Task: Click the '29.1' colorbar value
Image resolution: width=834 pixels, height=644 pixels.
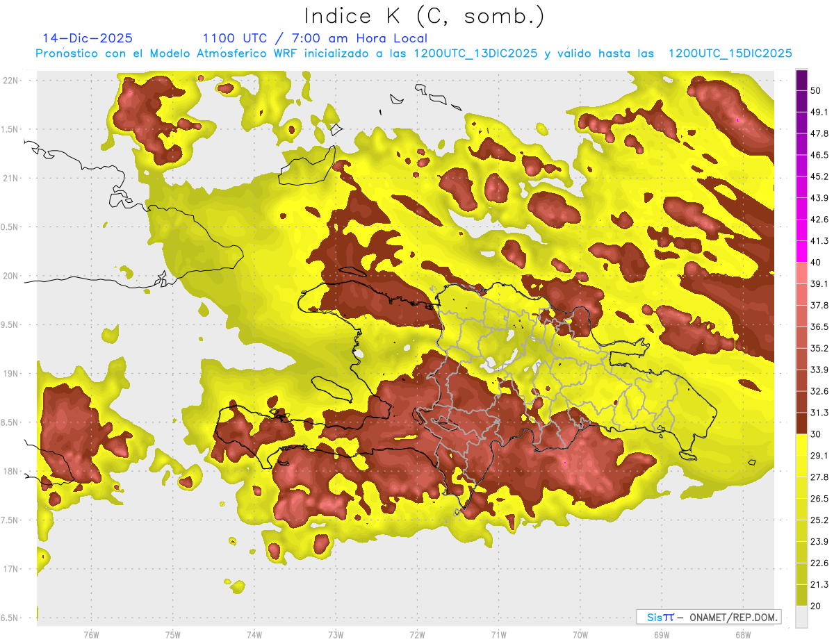Action: [x=819, y=456]
